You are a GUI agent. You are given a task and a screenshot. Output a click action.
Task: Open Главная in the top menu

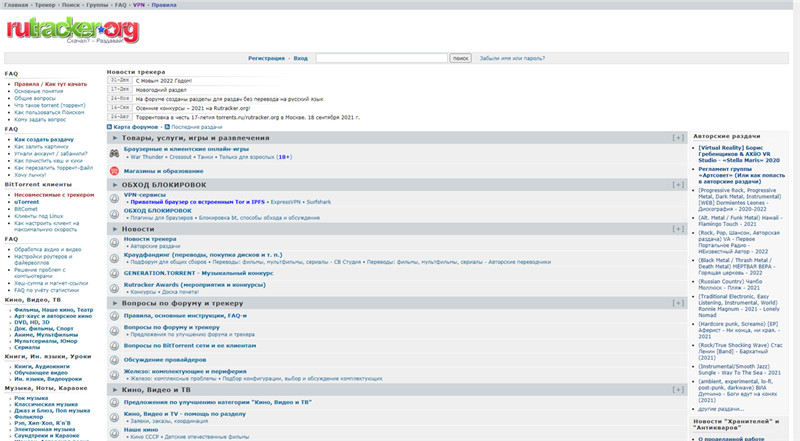pos(16,5)
